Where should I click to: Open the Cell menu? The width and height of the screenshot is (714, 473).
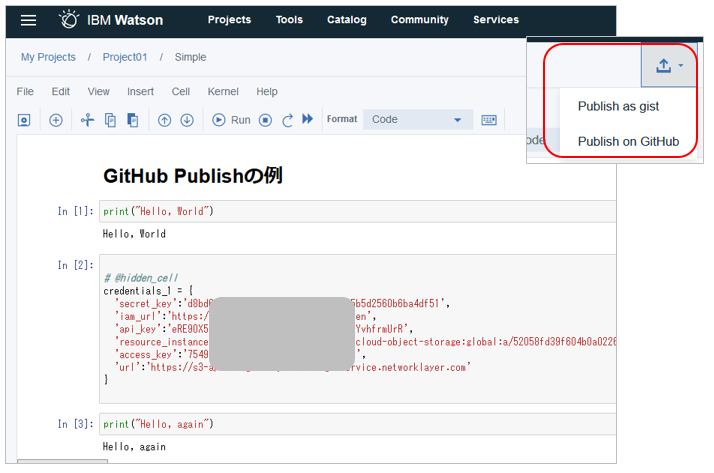tap(181, 92)
